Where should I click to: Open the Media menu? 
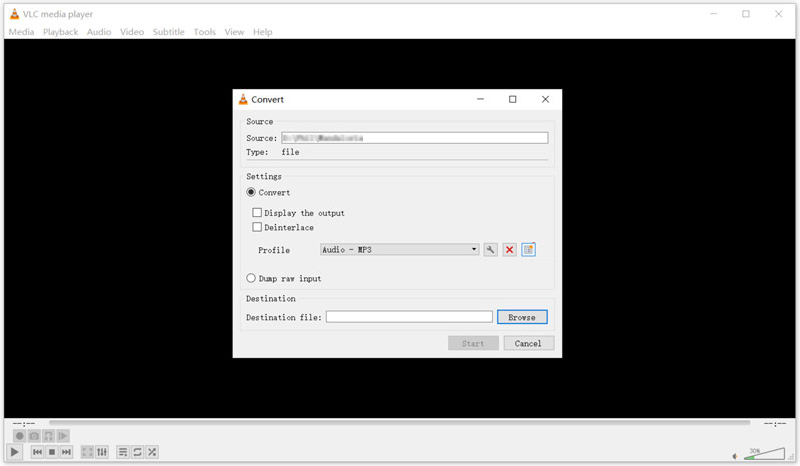(21, 32)
